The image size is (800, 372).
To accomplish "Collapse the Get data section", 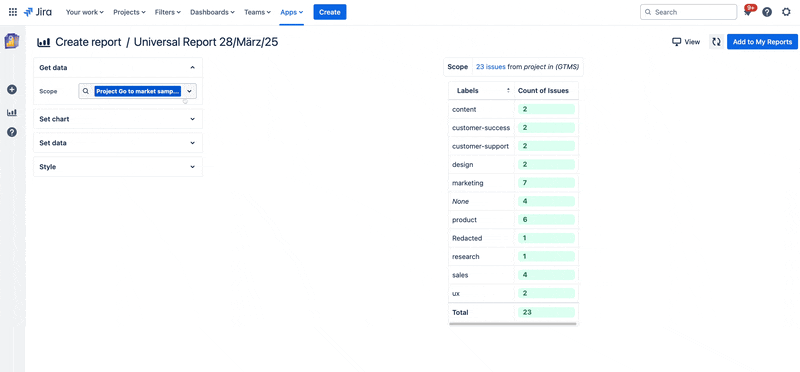I will (x=118, y=67).
